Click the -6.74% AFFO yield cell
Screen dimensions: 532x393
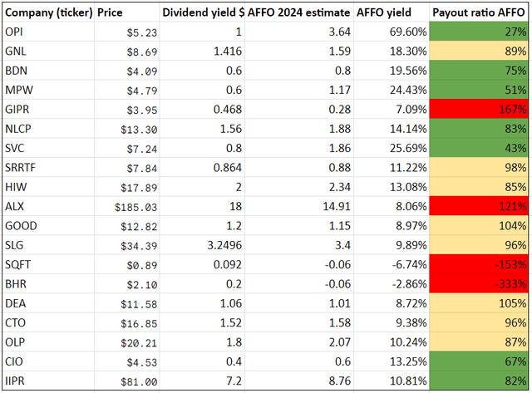[x=392, y=264]
